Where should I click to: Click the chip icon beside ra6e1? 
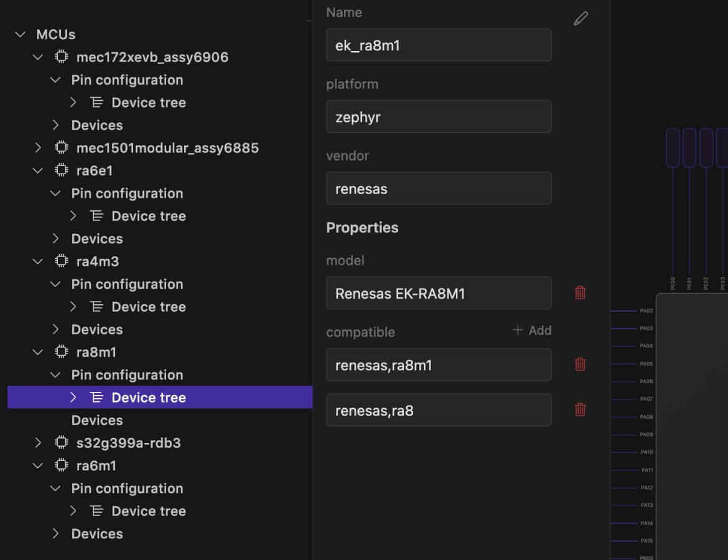point(61,170)
